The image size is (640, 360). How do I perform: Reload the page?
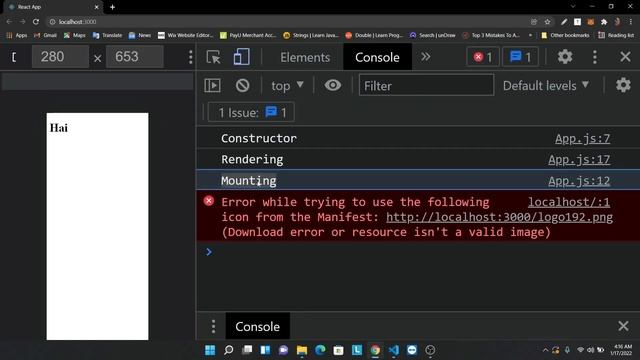coord(36,22)
